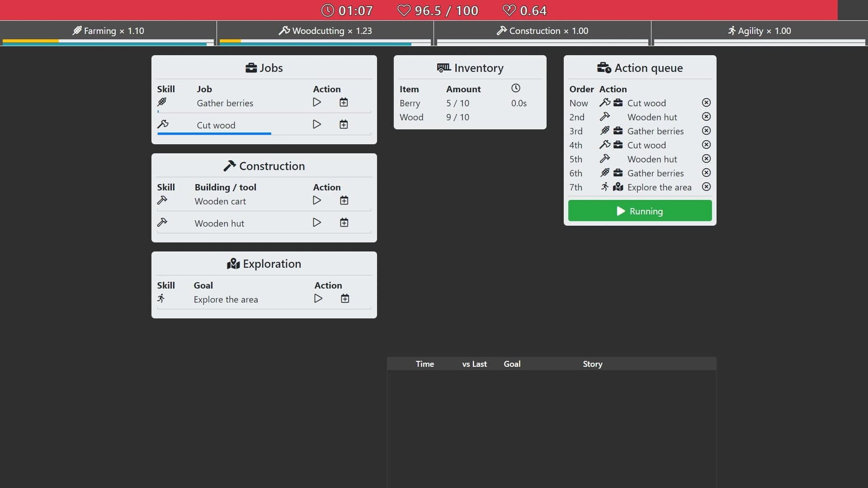Switch to the Farming skill tab

108,31
